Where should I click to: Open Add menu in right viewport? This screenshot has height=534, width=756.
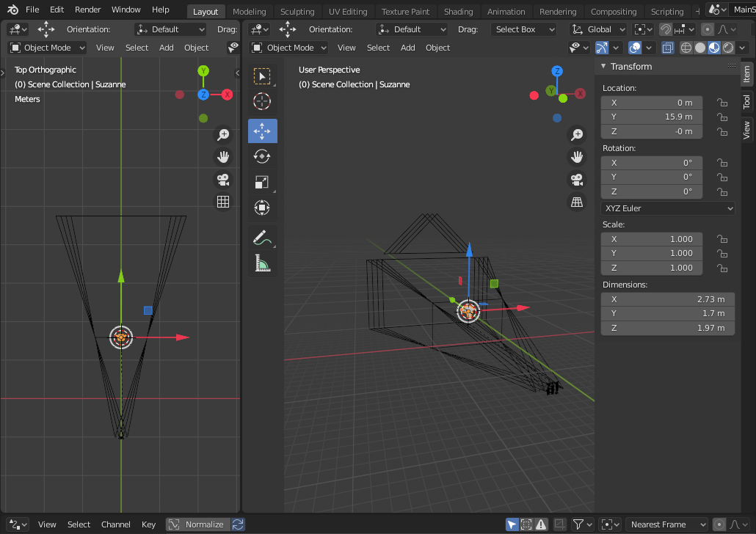[408, 48]
